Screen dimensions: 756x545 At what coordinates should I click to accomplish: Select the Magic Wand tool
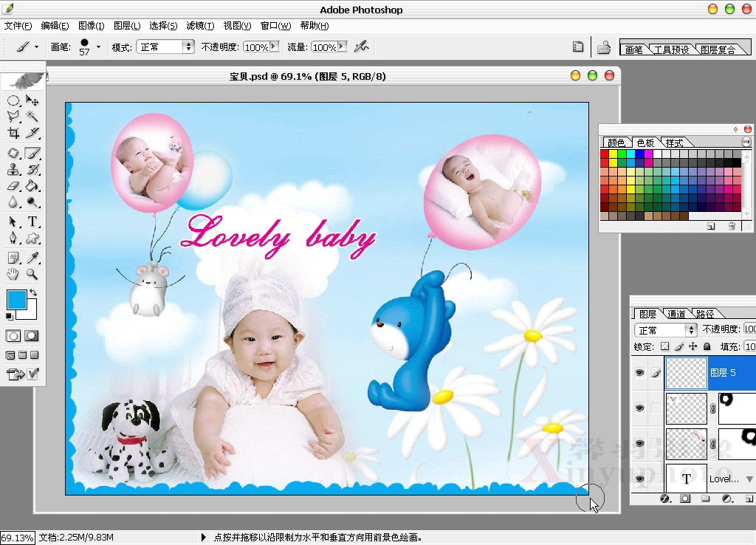32,116
